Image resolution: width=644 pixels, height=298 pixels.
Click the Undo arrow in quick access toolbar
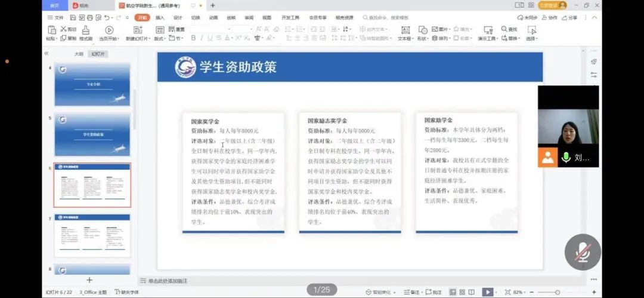[108, 18]
